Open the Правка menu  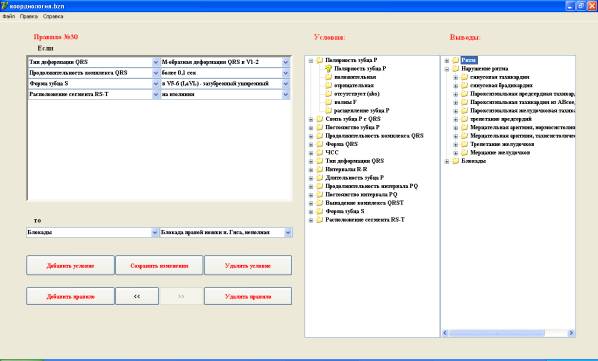pos(29,16)
